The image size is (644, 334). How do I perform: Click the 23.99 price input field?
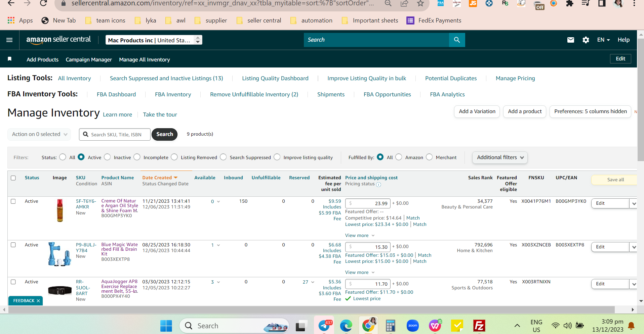(368, 203)
